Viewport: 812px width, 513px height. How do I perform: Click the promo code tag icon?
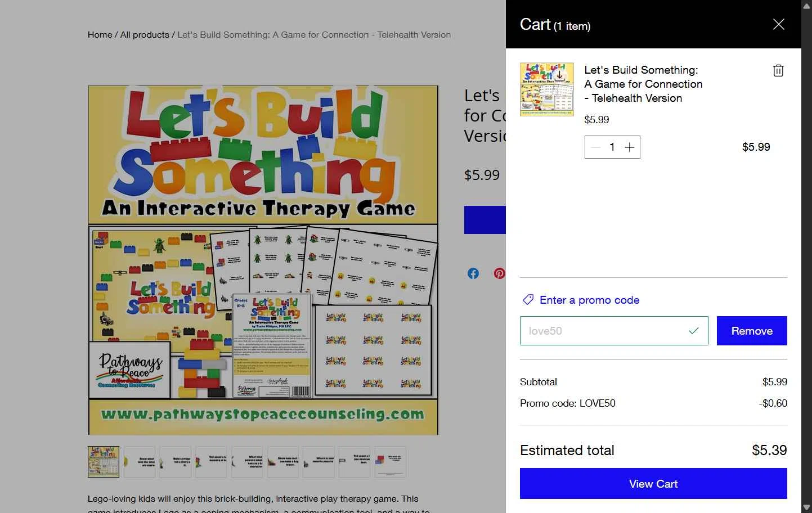coord(528,300)
